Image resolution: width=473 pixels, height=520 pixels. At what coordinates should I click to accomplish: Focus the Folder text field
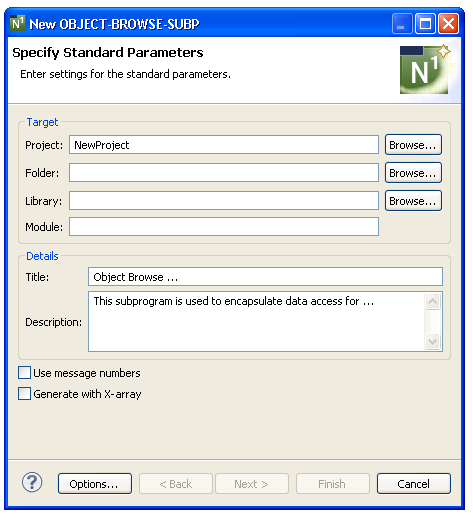pos(224,173)
